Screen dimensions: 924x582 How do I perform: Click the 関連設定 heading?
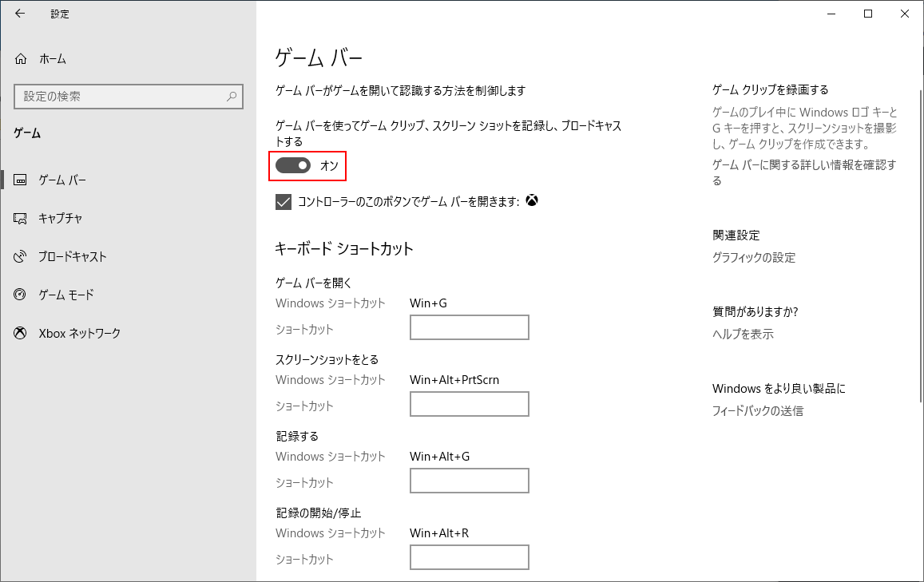tap(736, 236)
